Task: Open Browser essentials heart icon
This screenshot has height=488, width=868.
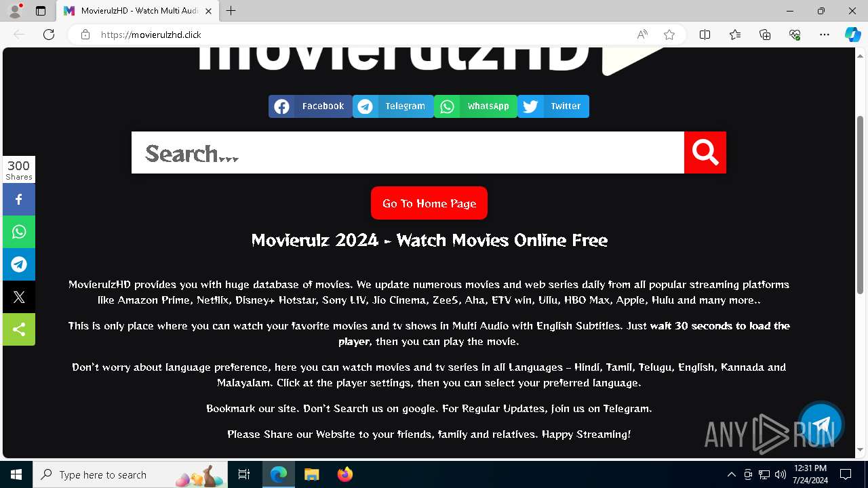Action: [x=795, y=35]
